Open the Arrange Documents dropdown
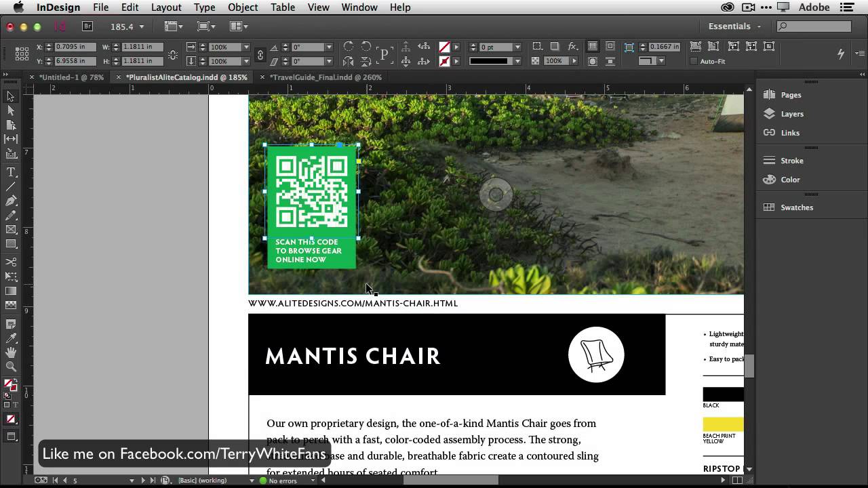 pyautogui.click(x=238, y=26)
